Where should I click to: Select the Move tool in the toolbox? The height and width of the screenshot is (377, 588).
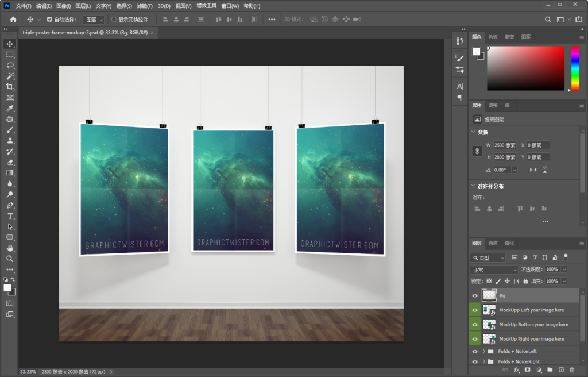click(10, 44)
